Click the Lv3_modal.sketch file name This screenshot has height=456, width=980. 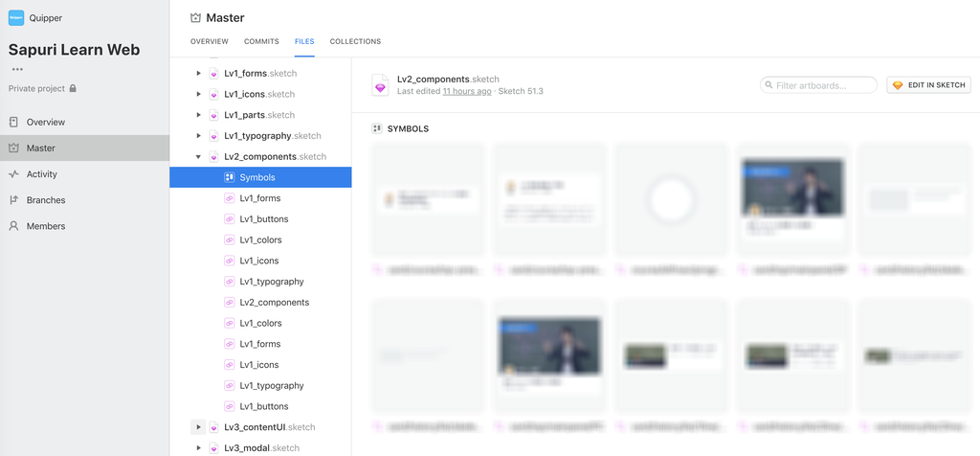click(262, 448)
